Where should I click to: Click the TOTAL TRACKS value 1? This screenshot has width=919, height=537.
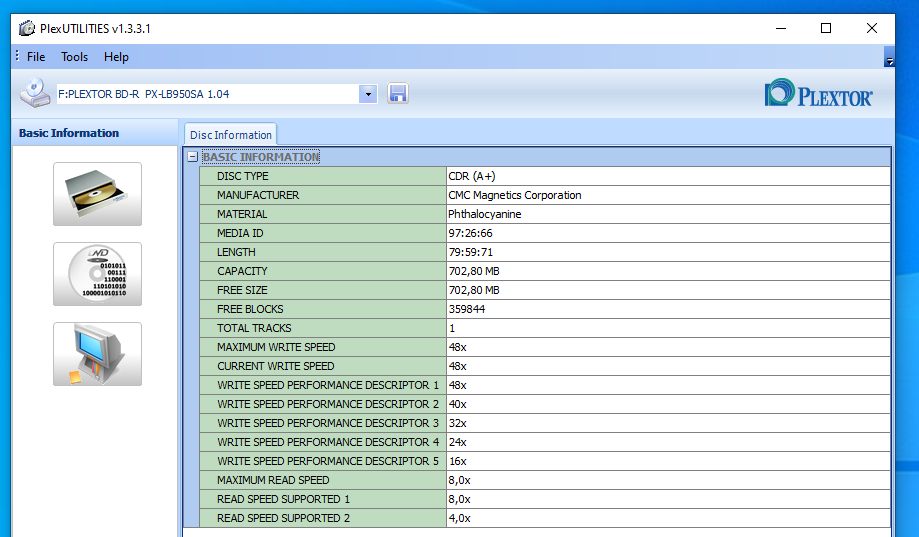pos(668,328)
